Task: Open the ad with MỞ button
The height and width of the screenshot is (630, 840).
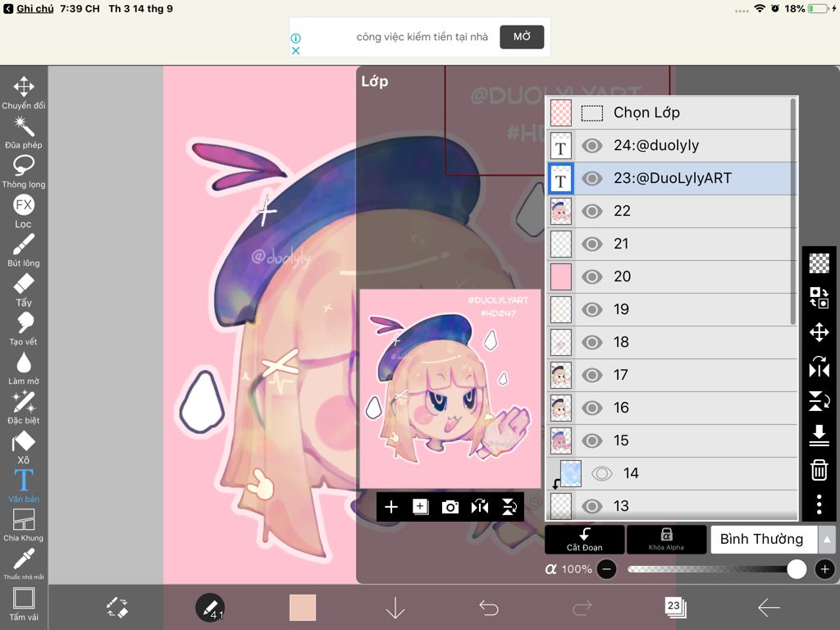Action: click(x=522, y=37)
